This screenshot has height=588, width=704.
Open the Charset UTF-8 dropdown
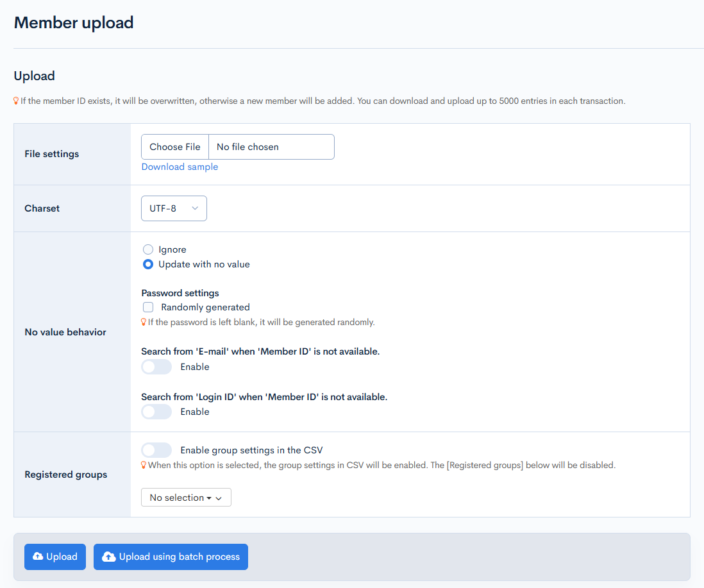174,208
